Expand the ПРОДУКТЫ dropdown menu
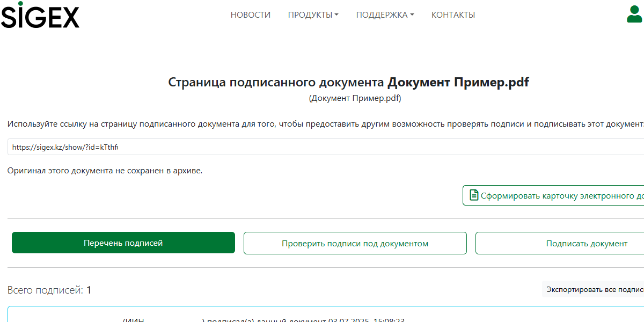Screen dimensions: 644x322 (313, 15)
